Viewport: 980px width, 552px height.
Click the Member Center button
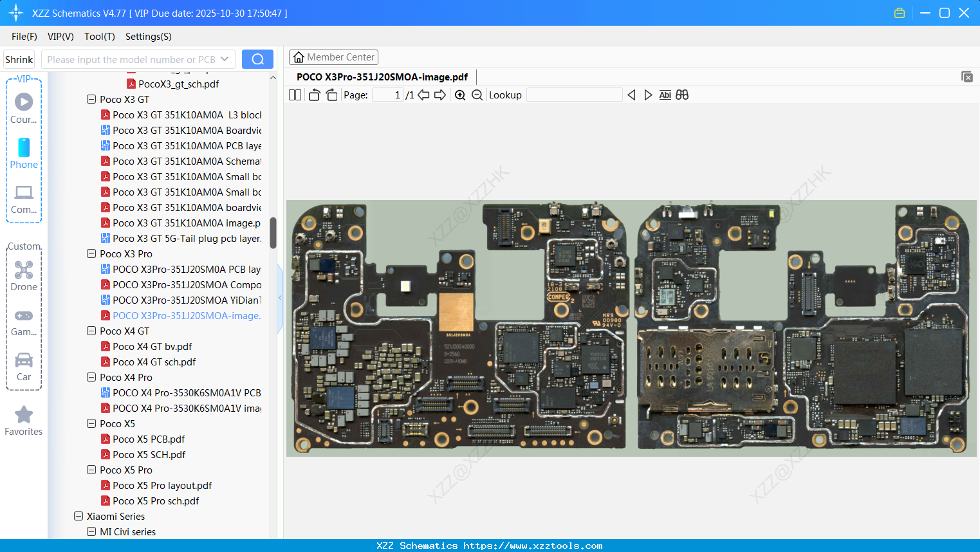pos(333,57)
